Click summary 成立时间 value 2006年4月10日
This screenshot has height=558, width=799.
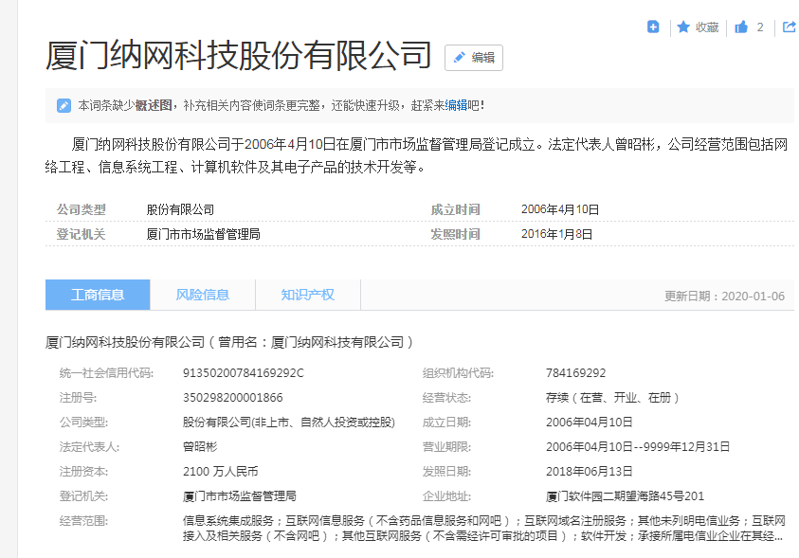click(560, 209)
